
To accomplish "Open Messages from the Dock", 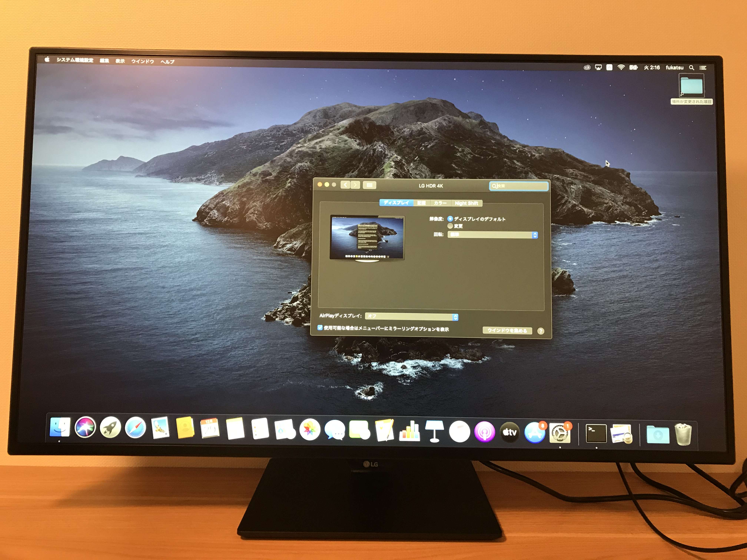I will tap(335, 430).
